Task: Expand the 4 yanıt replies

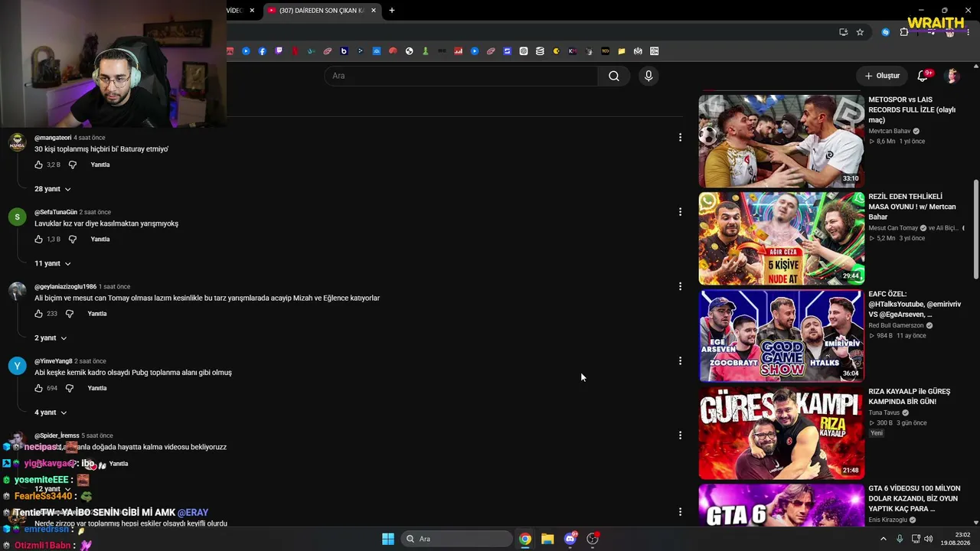Action: (51, 412)
